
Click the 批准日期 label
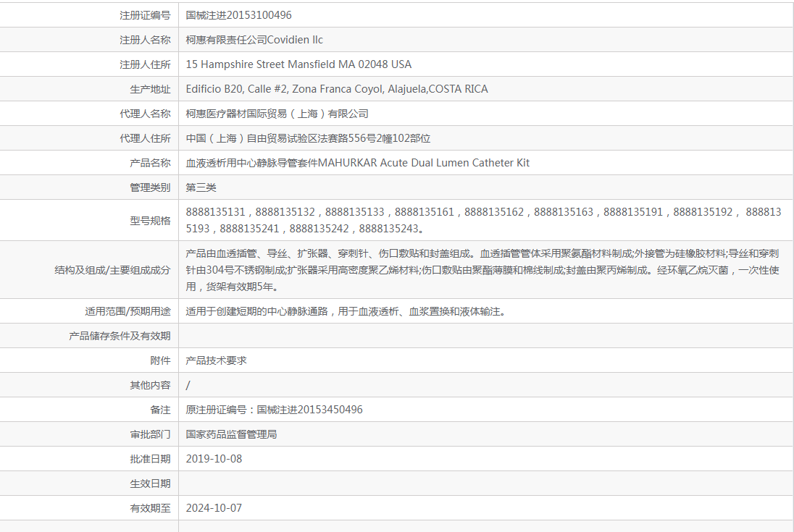(x=150, y=459)
